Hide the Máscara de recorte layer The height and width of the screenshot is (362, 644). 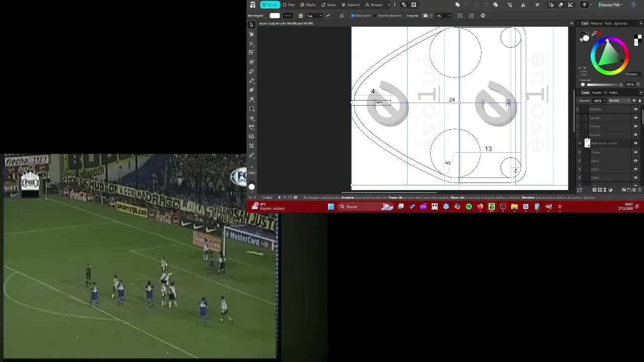pos(635,143)
